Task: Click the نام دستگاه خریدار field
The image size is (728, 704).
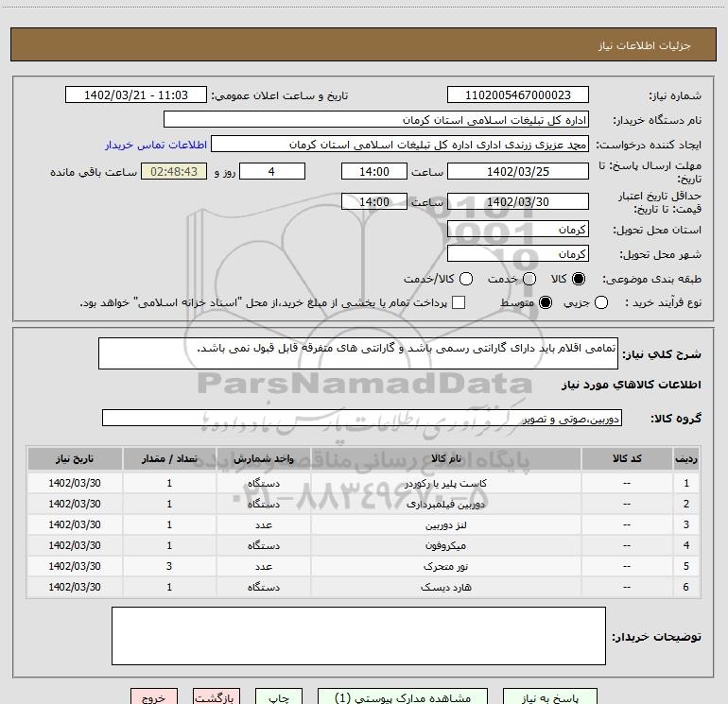Action: pos(376,119)
